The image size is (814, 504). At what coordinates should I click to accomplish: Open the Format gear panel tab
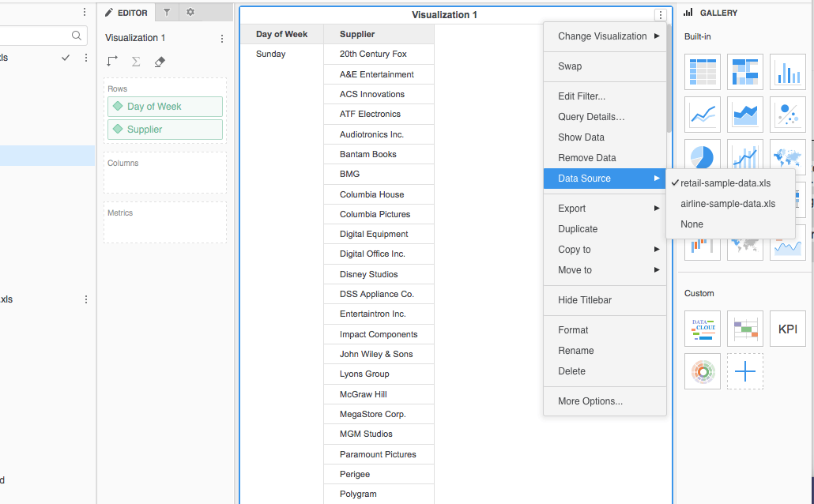tap(190, 12)
